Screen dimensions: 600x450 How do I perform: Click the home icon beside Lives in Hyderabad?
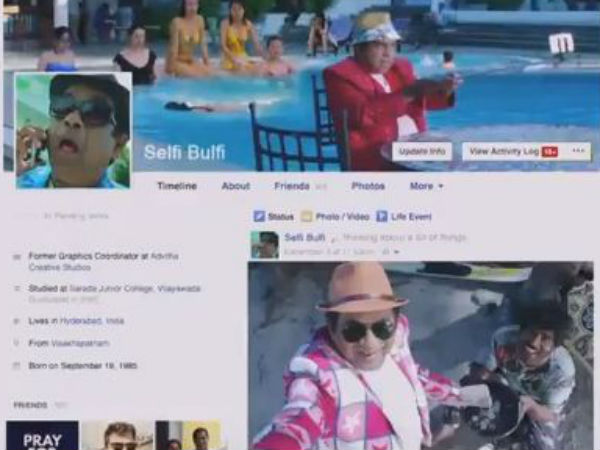click(17, 321)
